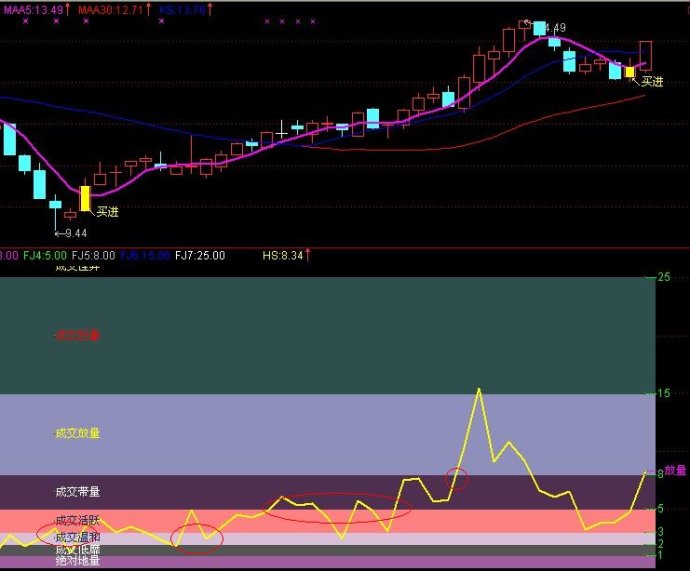Click the yellow buy-signal candle at far right
690x571 pixels.
tap(630, 72)
